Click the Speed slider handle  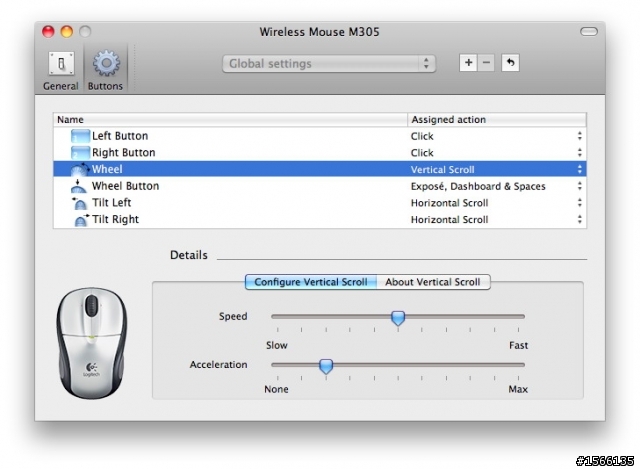tap(398, 318)
